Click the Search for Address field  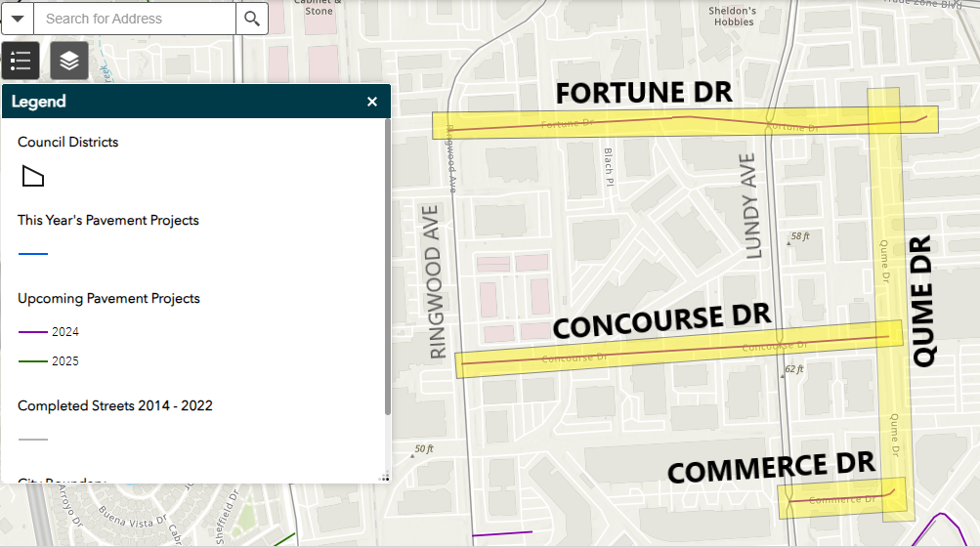135,19
